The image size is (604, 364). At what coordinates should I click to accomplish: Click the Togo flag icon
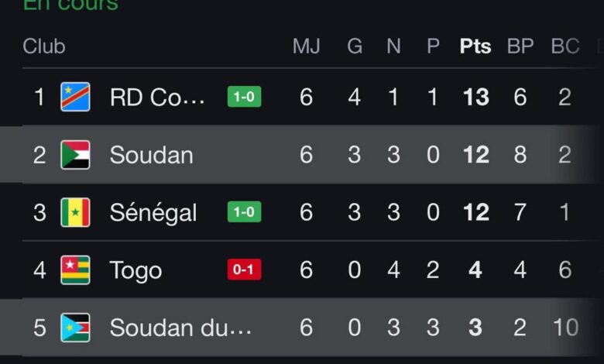[75, 270]
